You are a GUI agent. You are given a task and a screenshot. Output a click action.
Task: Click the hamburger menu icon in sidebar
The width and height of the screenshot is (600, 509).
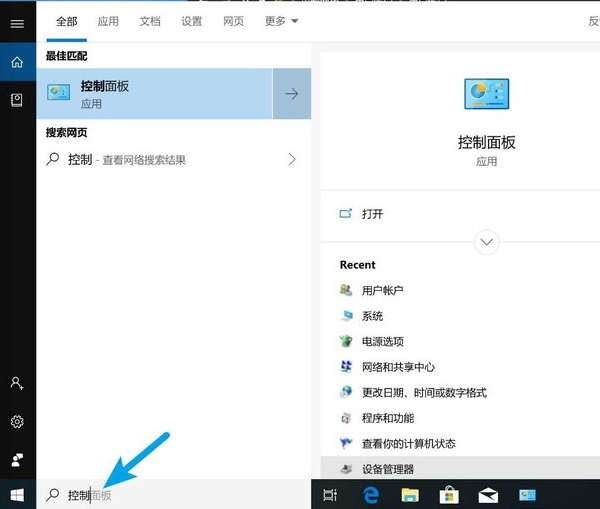coord(17,23)
